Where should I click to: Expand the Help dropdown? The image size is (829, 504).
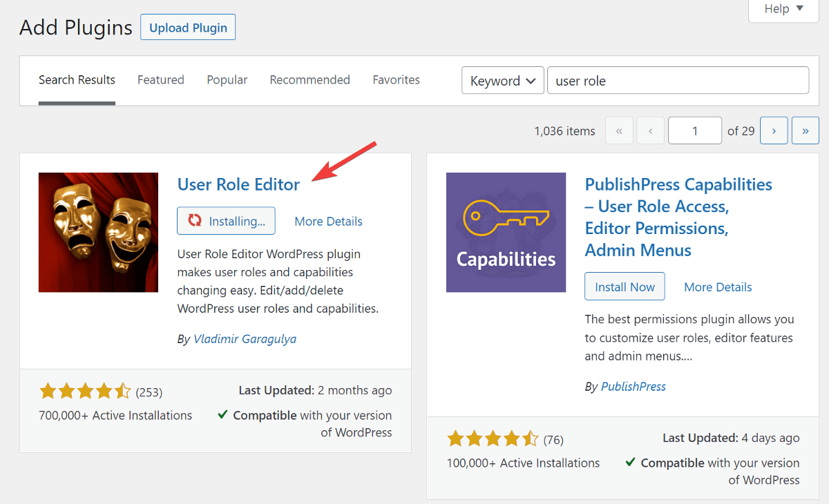pyautogui.click(x=783, y=10)
